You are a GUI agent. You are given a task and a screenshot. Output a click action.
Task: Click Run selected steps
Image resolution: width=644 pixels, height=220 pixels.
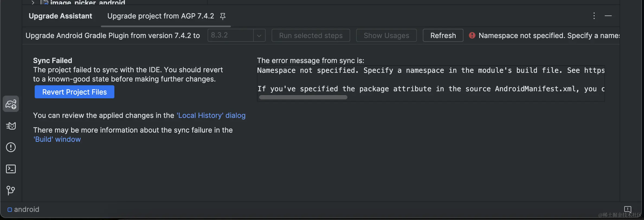311,35
